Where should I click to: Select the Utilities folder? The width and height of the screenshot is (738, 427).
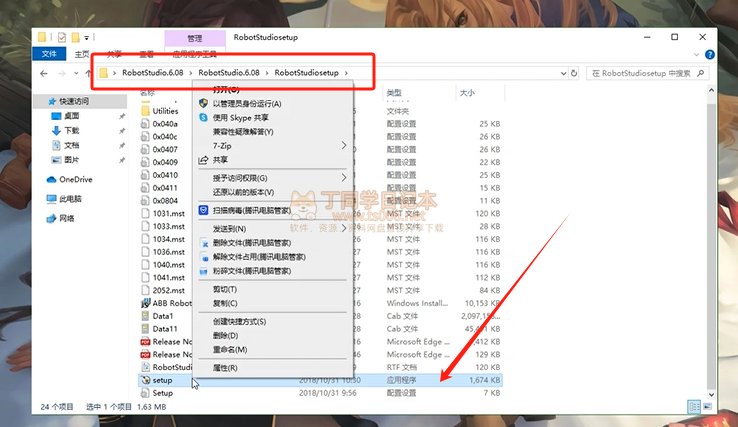click(x=165, y=111)
